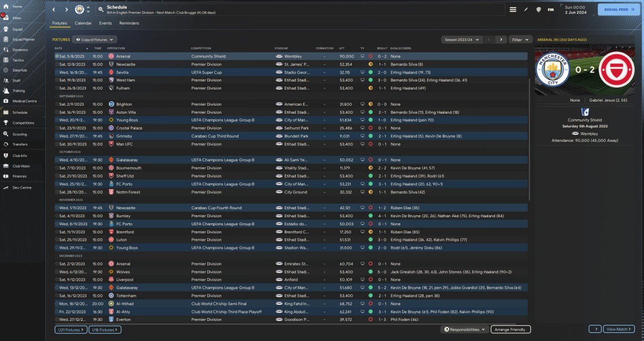Switch to the Calendar tab
Viewport: 644px width, 341px height.
pos(83,23)
